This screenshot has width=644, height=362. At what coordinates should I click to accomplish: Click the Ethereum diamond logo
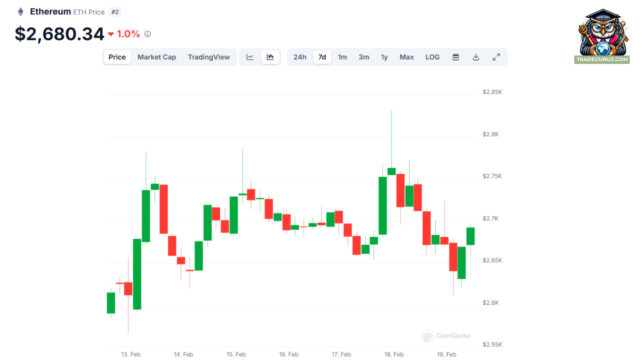click(x=20, y=12)
